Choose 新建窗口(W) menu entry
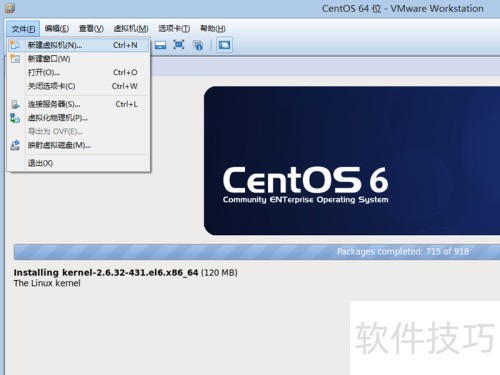The image size is (500, 375). tap(78, 59)
